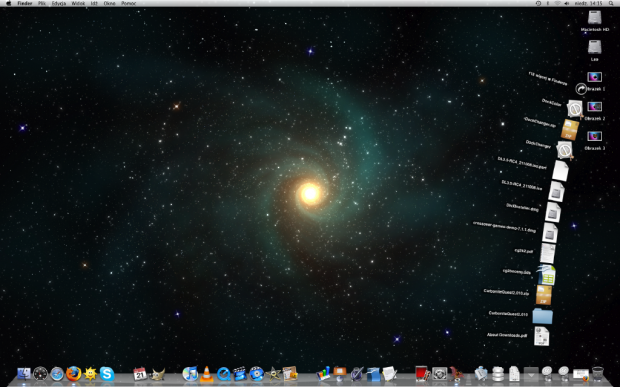
Task: Open blank DL3.0-RC4 .iso.ppar file in stack
Action: [x=560, y=171]
